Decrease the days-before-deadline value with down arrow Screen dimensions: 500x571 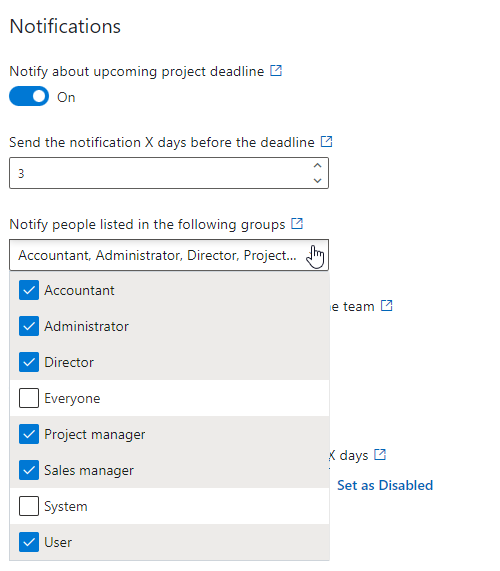pyautogui.click(x=318, y=181)
